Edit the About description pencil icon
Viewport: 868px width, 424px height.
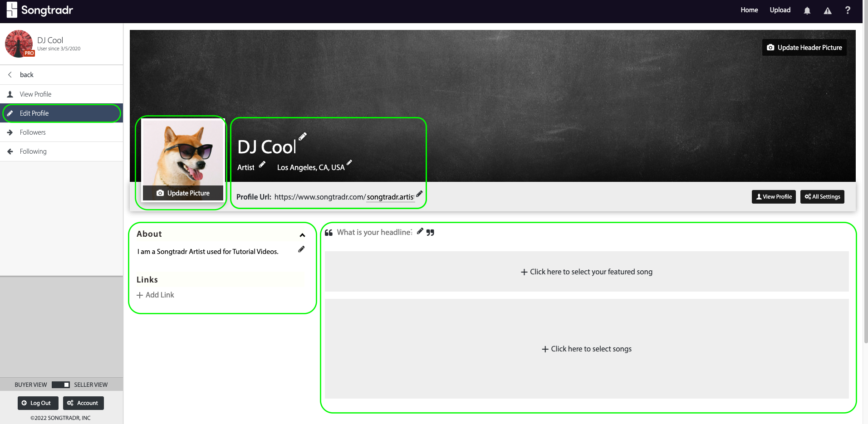tap(301, 249)
